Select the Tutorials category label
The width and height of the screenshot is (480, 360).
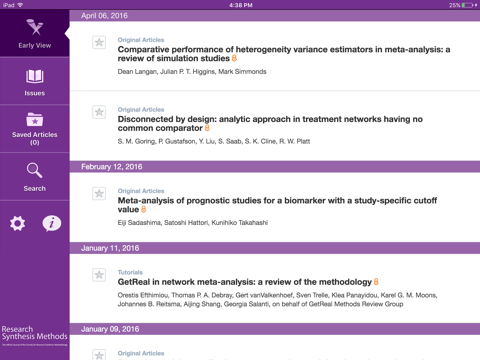point(130,272)
